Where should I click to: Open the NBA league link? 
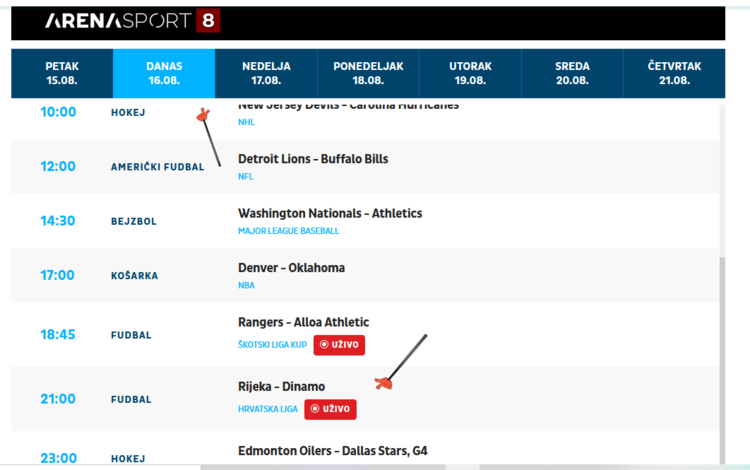(x=246, y=285)
